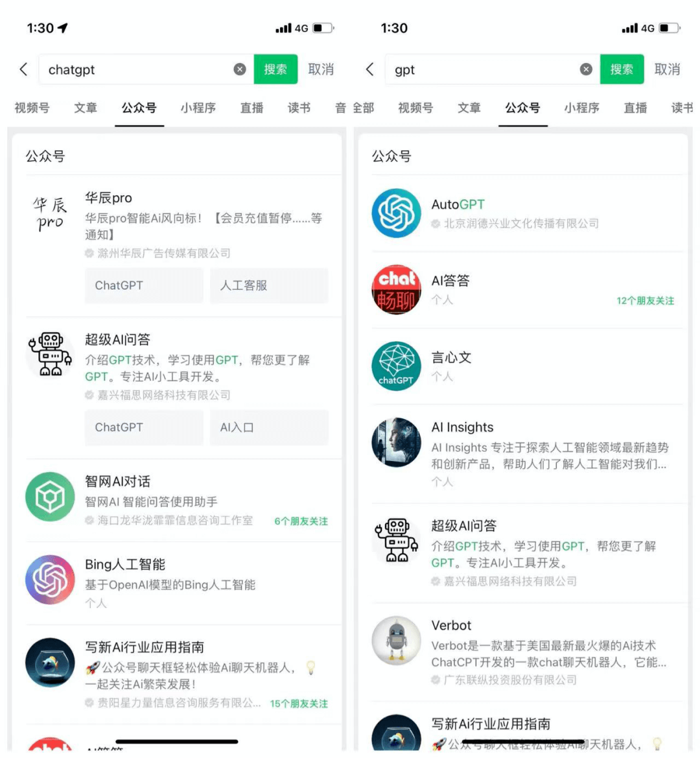Viewport: 700px width, 758px height.
Task: Focus the gpt search input field
Action: [493, 69]
